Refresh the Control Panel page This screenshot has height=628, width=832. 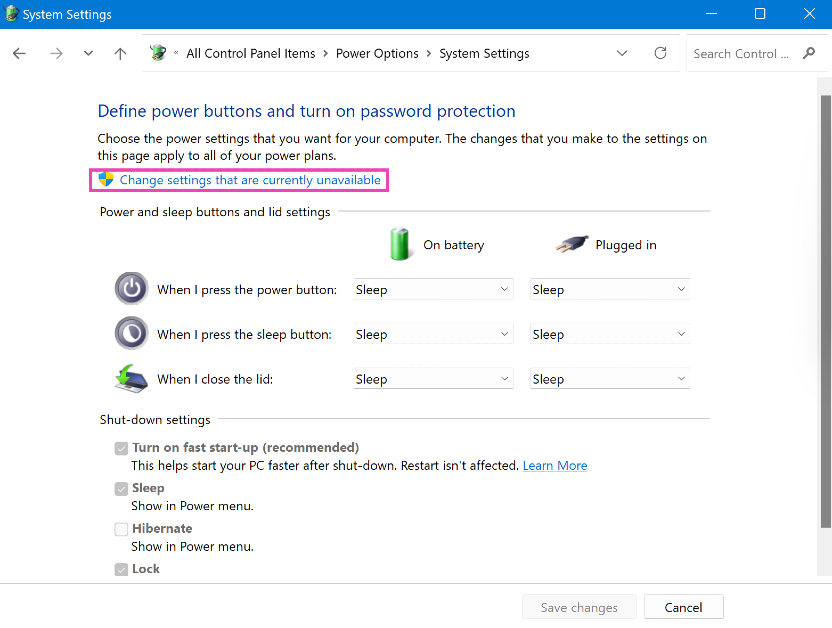click(x=660, y=54)
